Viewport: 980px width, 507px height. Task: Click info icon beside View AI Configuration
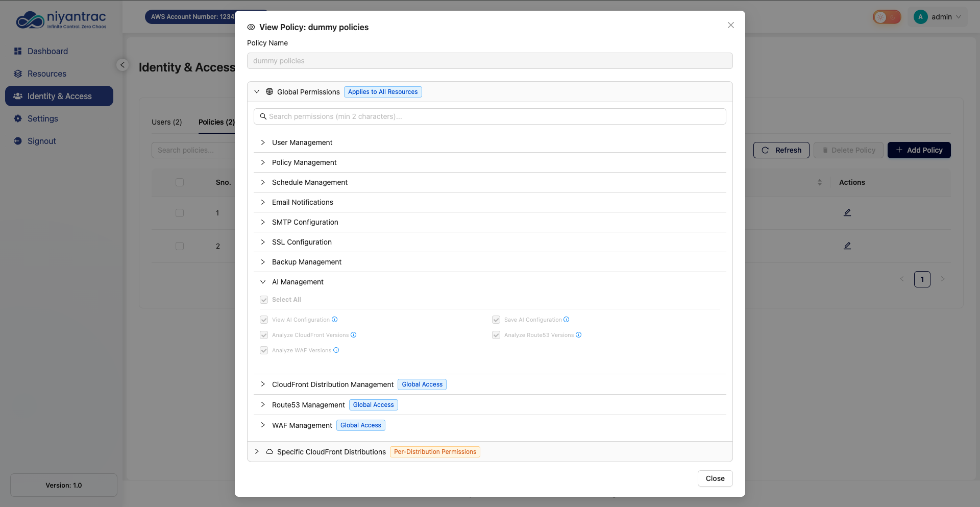click(x=335, y=320)
